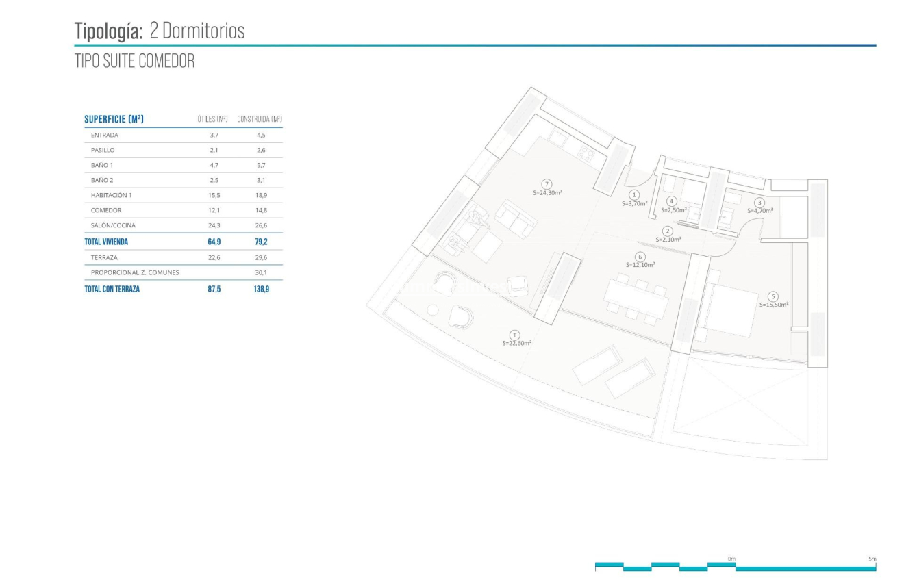Click the 'Tipología: 2 Dormitorios' title

[x=160, y=30]
